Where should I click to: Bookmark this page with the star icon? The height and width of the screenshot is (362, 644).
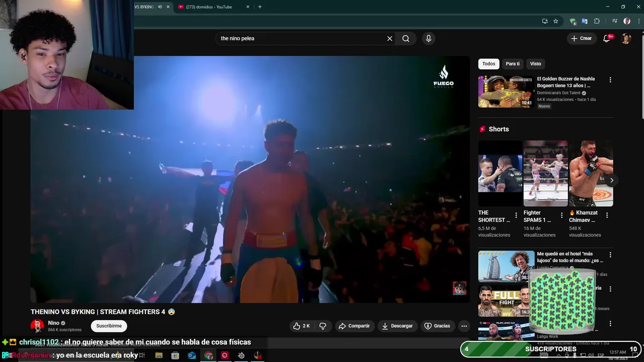point(555,21)
